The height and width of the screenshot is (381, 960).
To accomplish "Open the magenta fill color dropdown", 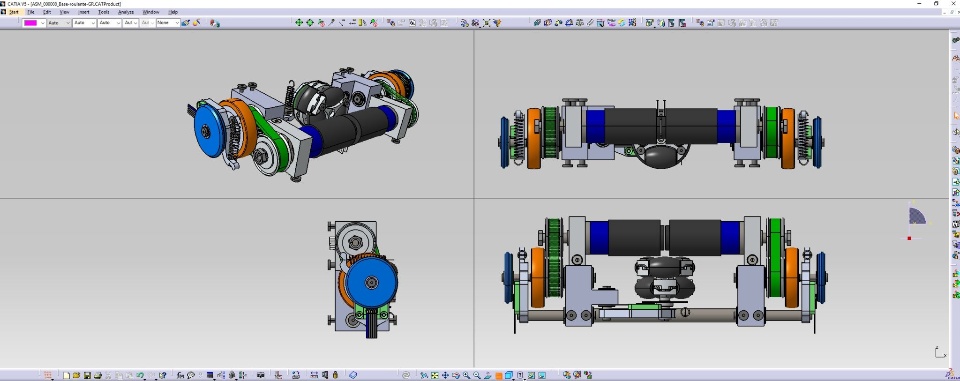I will (43, 23).
